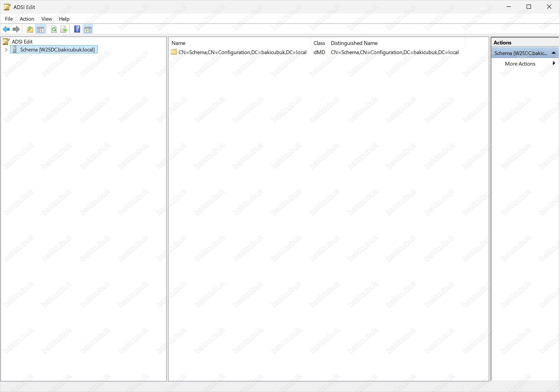The image size is (560, 392).
Task: Click the ADSI Edit title bar icon
Action: [x=7, y=7]
